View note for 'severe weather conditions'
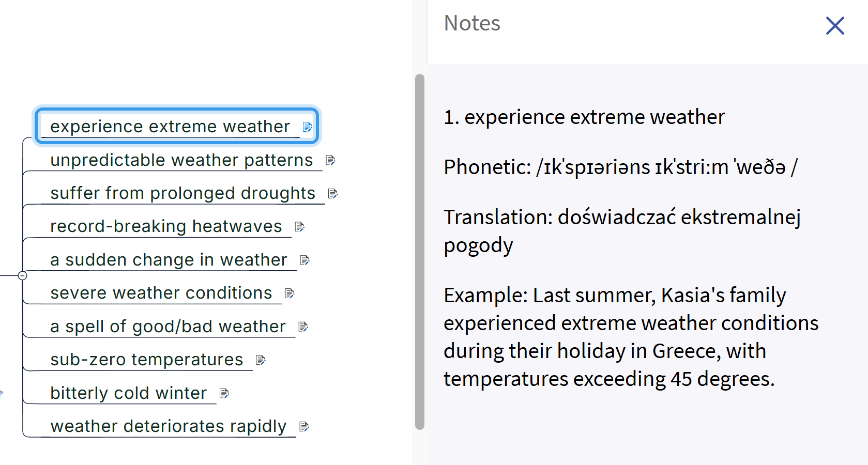The image size is (868, 465). pos(290,293)
